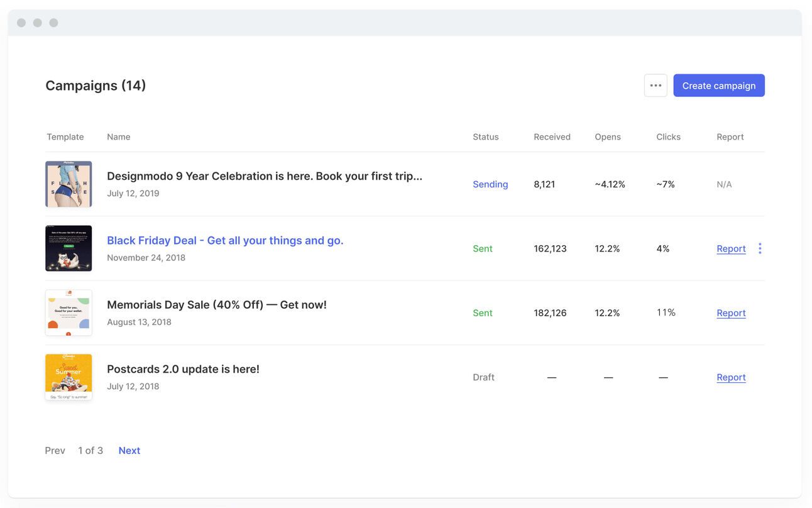Open the Black Friday Deal campaign title link
812x508 pixels.
(x=225, y=240)
